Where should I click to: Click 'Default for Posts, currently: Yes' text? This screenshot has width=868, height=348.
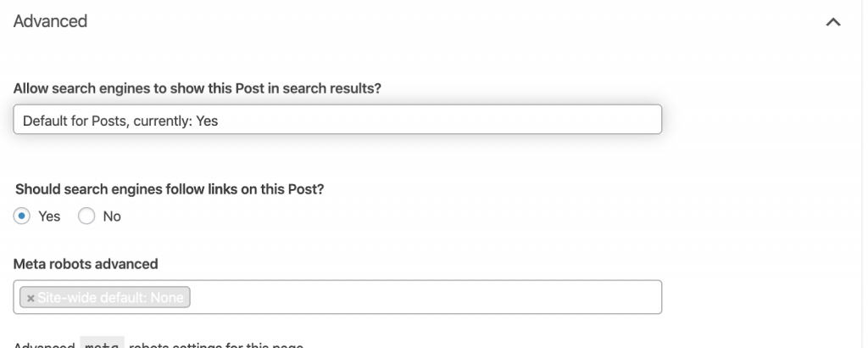pyautogui.click(x=120, y=121)
